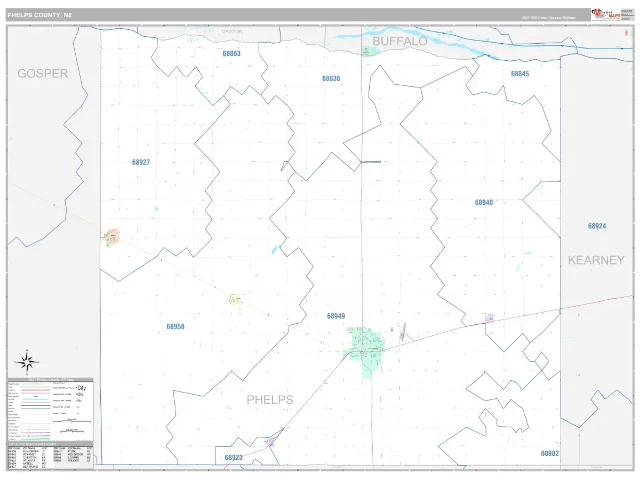
Task: Open the map legend box
Action: pos(50,409)
